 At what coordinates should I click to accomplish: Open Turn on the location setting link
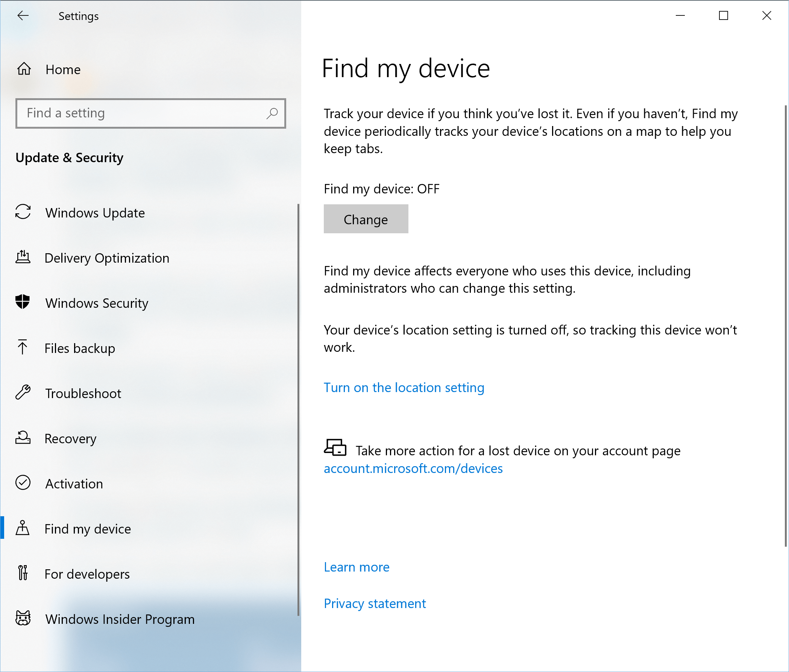point(404,388)
